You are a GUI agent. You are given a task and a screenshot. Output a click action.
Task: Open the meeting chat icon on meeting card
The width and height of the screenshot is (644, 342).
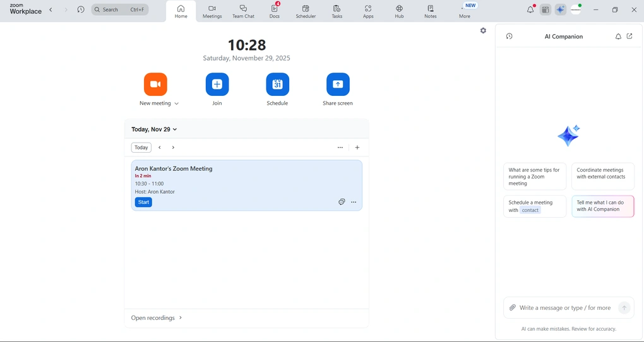[x=342, y=202]
